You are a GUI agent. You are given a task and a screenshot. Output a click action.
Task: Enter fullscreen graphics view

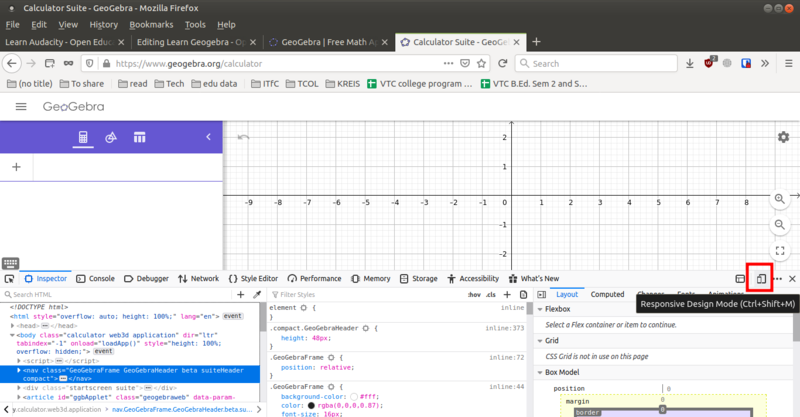pos(780,251)
